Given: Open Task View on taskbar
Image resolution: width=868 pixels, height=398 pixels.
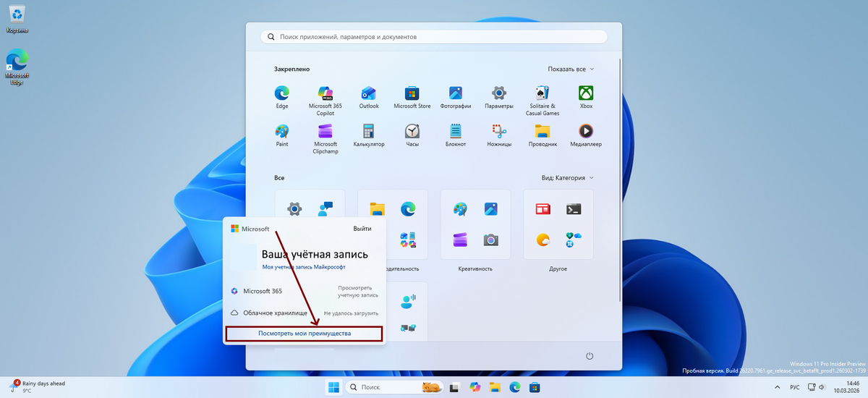Looking at the screenshot, I should [454, 387].
